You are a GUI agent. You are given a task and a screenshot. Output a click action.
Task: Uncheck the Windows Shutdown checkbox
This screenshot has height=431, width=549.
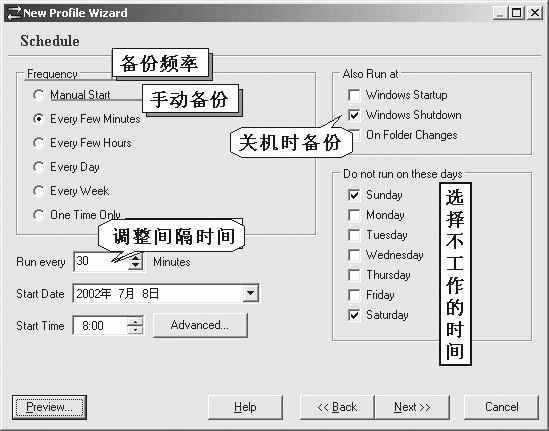point(354,115)
